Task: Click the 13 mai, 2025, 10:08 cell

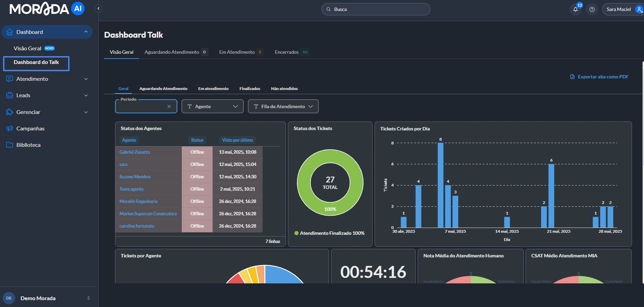Action: point(238,152)
